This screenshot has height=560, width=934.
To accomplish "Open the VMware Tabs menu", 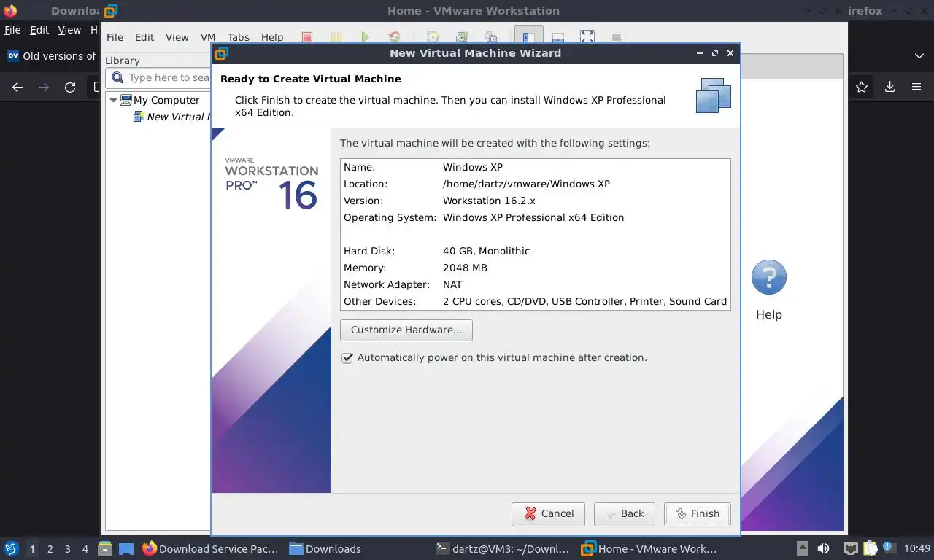I will (x=238, y=37).
